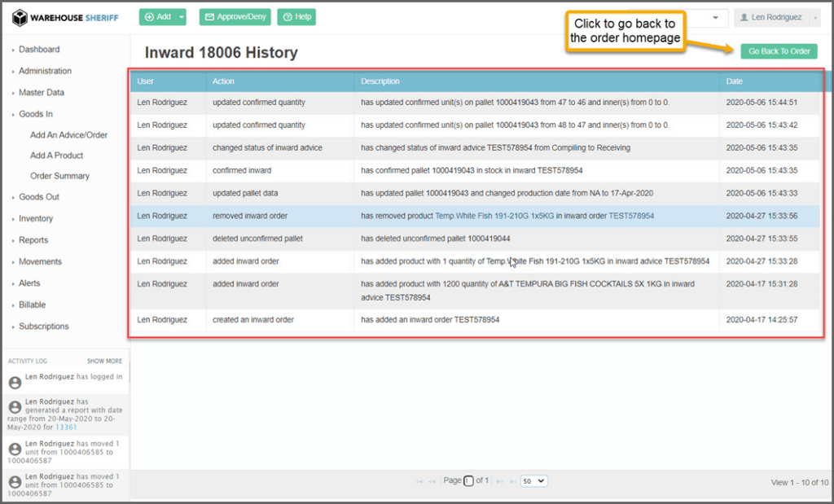Select Add A Product submenu item
This screenshot has height=504, width=834.
[x=56, y=156]
